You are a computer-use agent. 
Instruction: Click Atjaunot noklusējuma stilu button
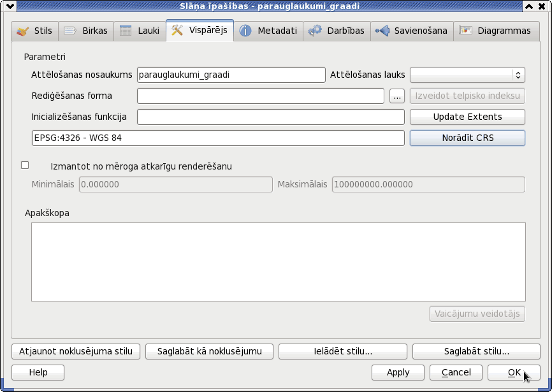76,351
